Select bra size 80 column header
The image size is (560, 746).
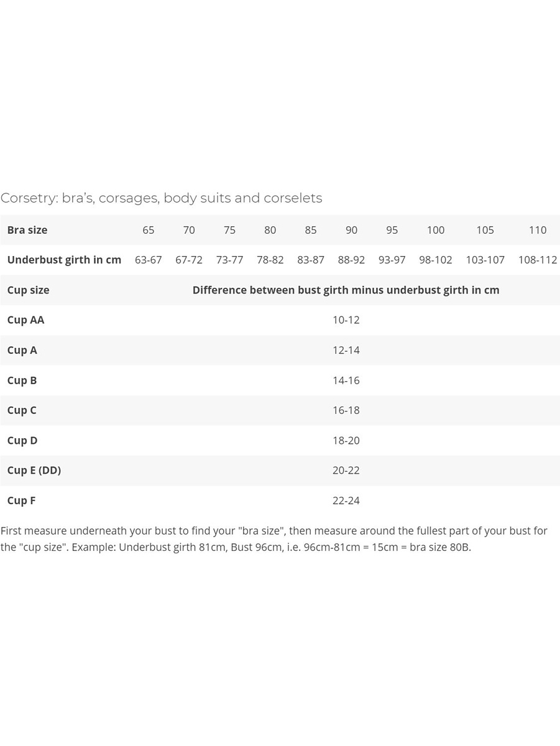(270, 230)
